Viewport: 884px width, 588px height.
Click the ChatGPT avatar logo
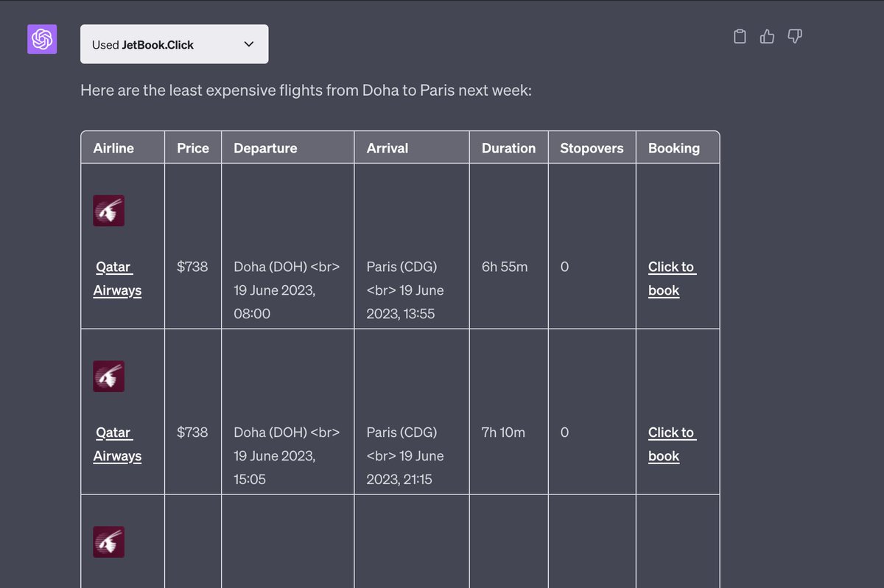42,39
